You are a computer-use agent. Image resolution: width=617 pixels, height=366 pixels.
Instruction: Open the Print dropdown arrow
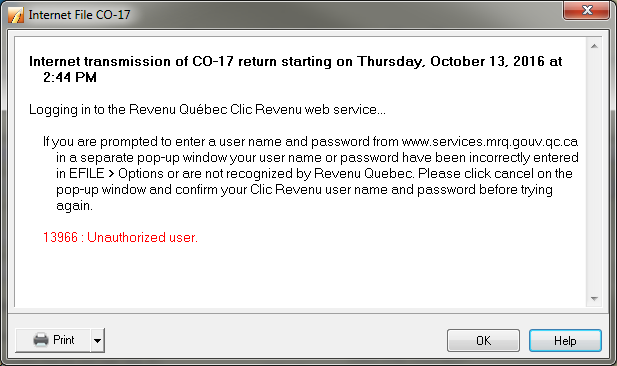(x=97, y=340)
